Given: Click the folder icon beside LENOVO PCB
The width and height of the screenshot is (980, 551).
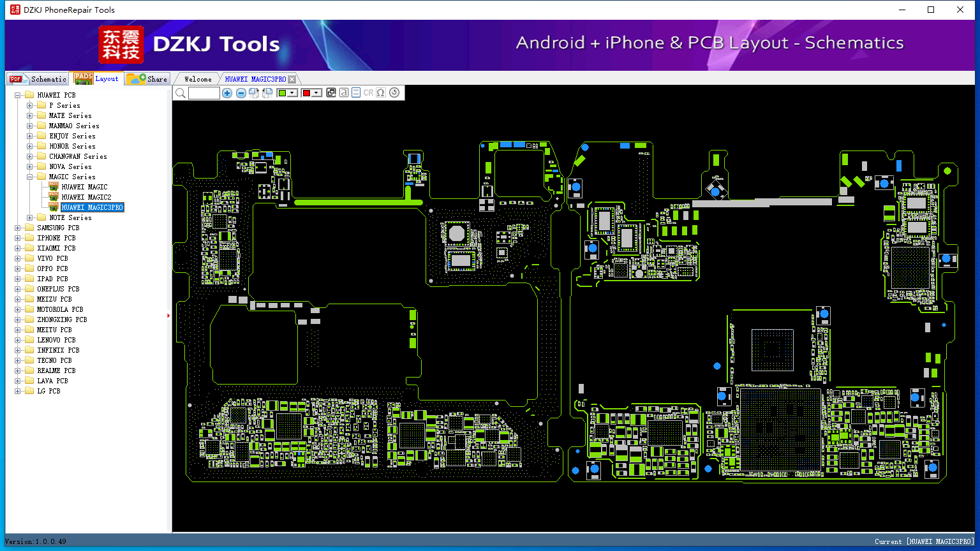Looking at the screenshot, I should [x=29, y=340].
